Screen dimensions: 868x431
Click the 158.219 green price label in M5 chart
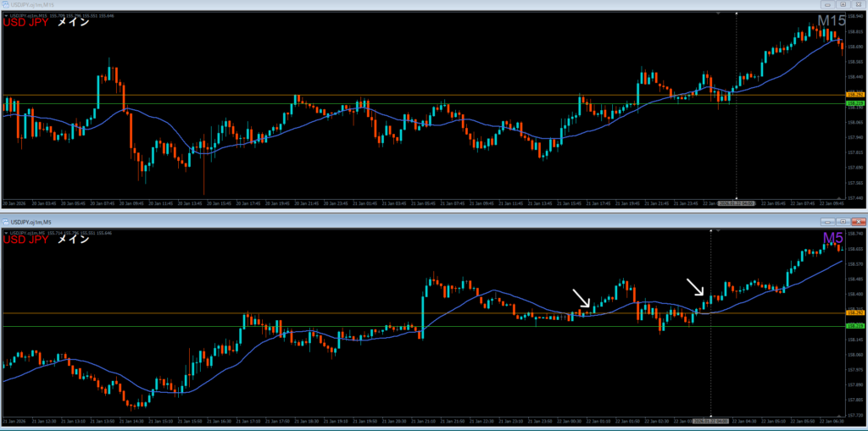pos(855,326)
